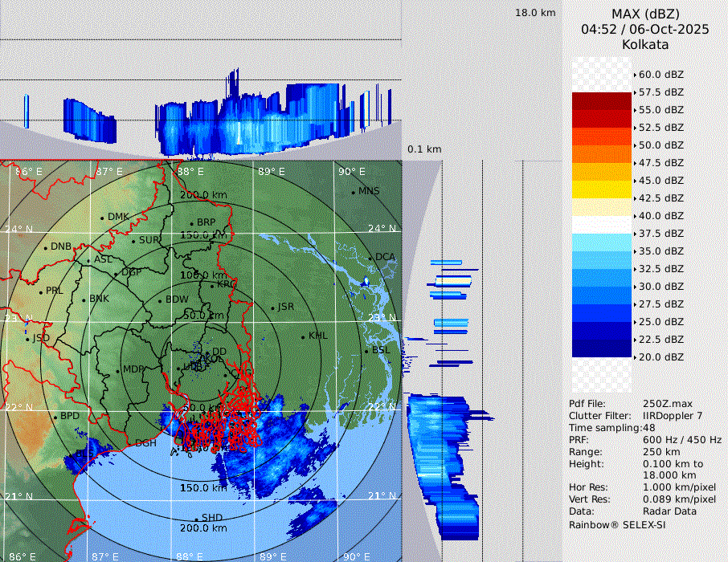
Task: Click the 18.0 km height label
Action: (535, 13)
